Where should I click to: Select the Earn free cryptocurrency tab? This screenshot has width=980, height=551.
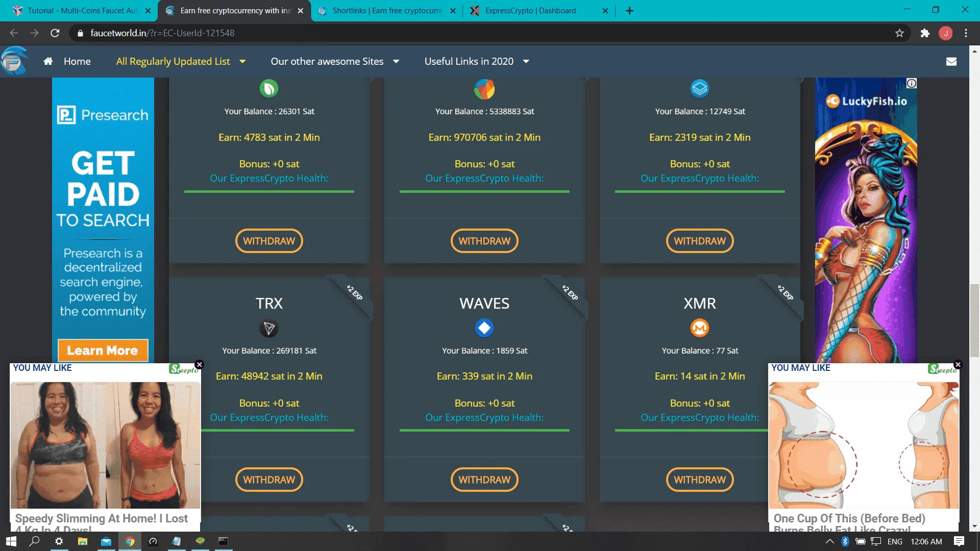point(234,11)
